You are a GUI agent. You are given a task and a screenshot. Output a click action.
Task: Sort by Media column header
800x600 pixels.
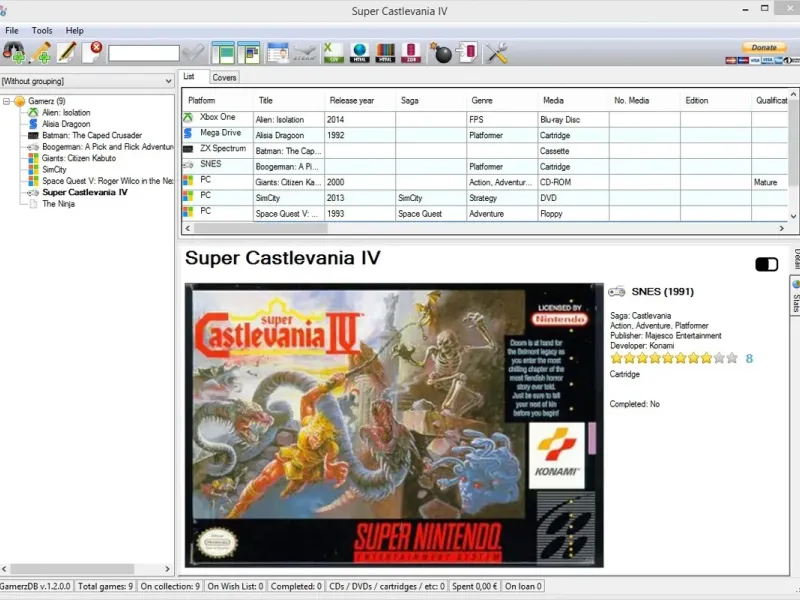point(573,101)
